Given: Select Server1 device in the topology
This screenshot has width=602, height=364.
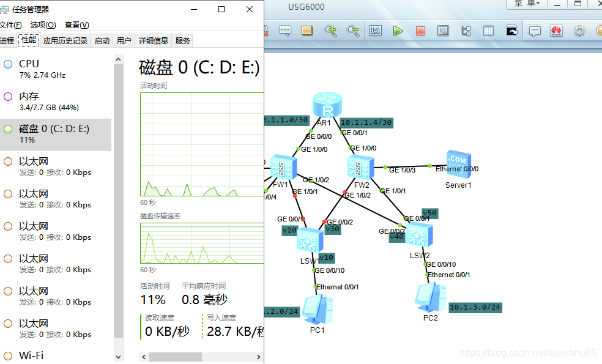Looking at the screenshot, I should 459,165.
